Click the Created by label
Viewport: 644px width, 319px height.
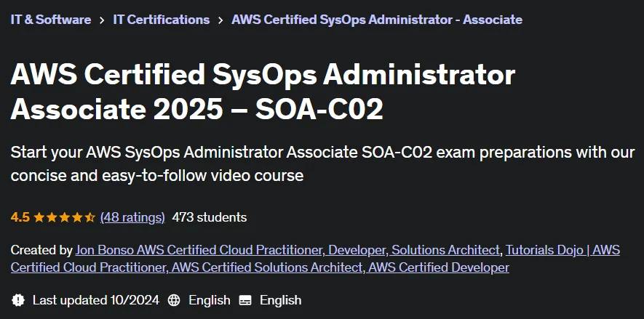(41, 250)
